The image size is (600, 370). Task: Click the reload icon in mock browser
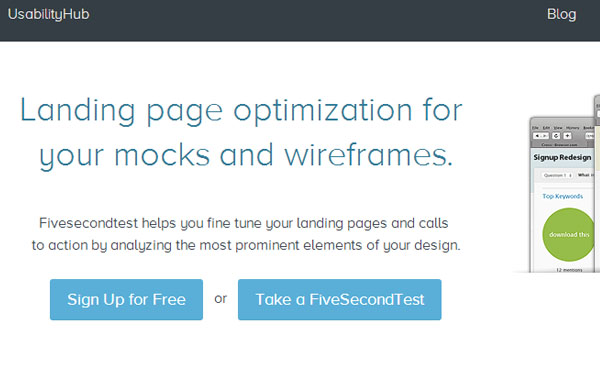point(556,136)
